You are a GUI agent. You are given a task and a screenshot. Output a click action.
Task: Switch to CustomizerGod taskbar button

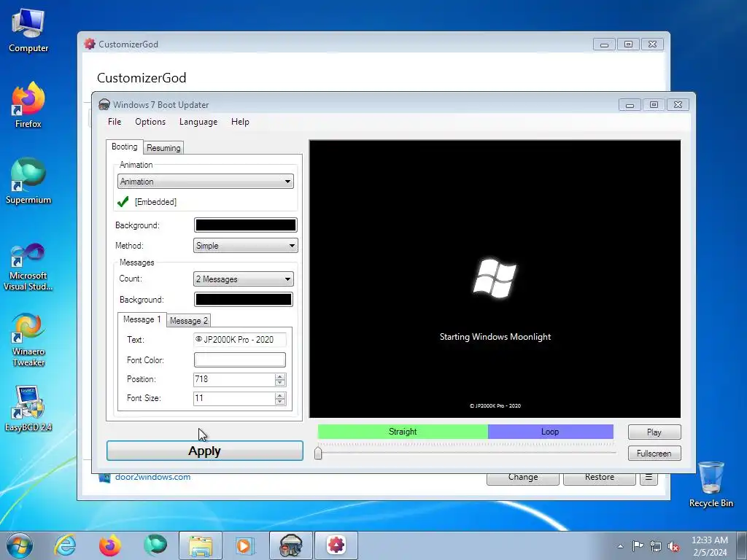(336, 545)
